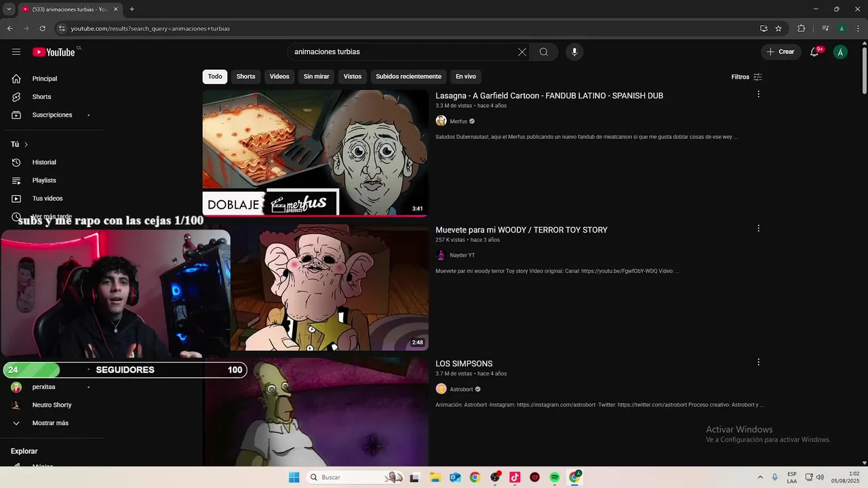Image resolution: width=868 pixels, height=488 pixels.
Task: Click the Woody terror video thumbnail
Action: [330, 287]
